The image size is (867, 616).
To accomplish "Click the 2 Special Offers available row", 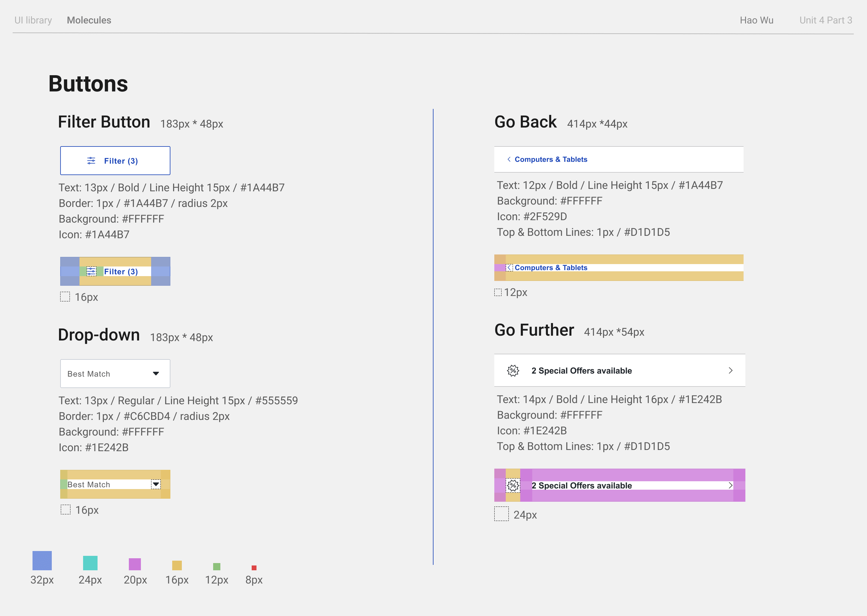I will pos(581,371).
